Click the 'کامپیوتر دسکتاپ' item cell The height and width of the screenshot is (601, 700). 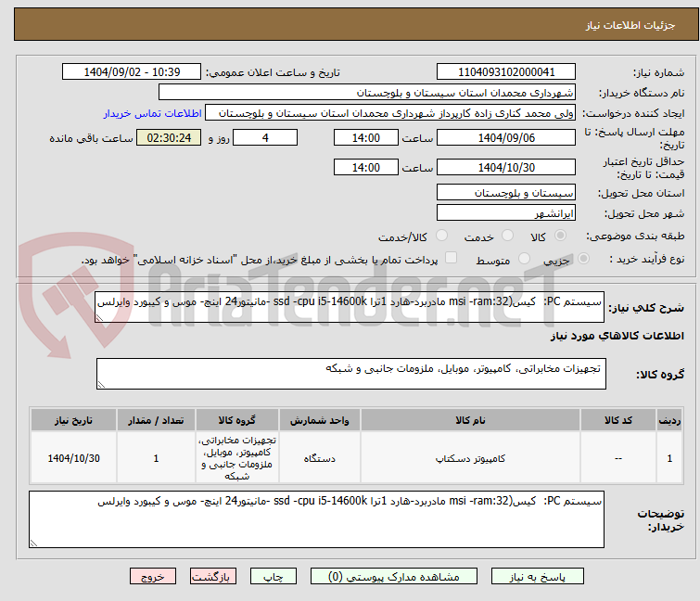[470, 458]
